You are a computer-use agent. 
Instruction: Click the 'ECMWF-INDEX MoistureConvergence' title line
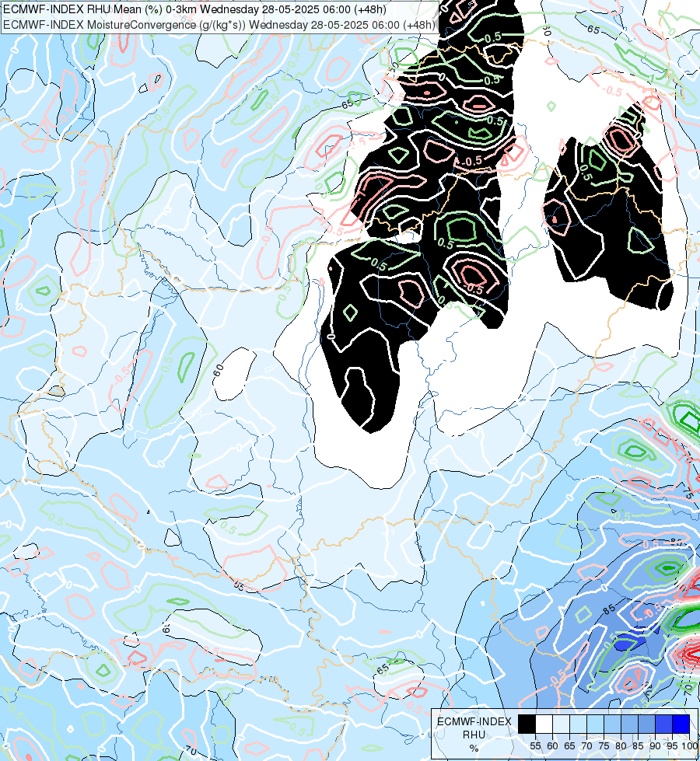tap(219, 25)
